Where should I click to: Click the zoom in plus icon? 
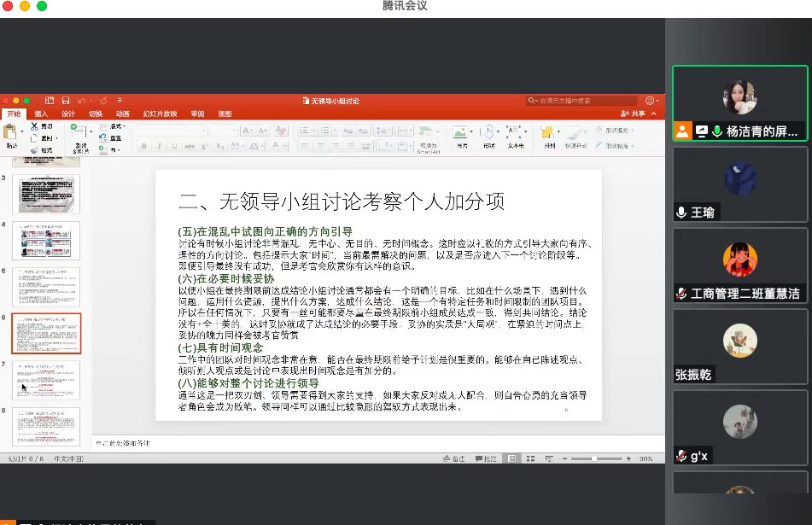628,458
